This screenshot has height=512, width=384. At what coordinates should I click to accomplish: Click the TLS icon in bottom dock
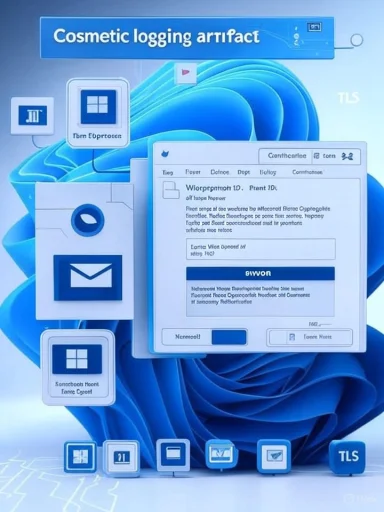(349, 456)
